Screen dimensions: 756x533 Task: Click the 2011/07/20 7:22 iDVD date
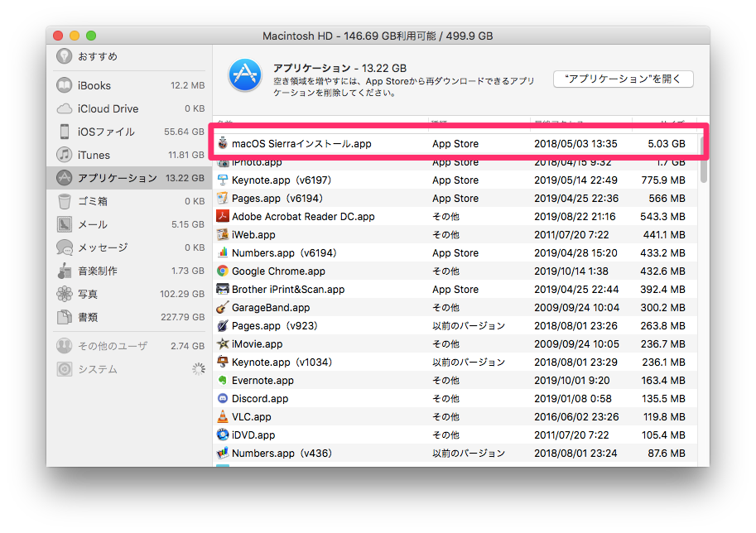[571, 435]
